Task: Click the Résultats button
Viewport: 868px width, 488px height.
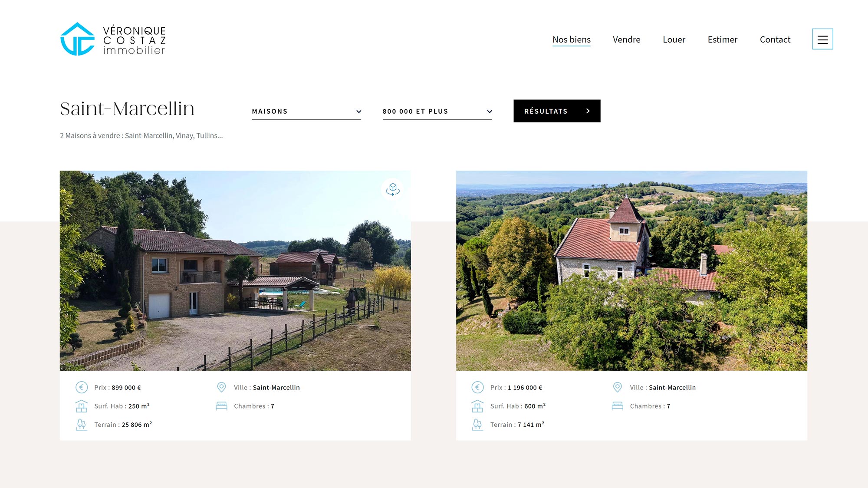Action: pyautogui.click(x=557, y=111)
